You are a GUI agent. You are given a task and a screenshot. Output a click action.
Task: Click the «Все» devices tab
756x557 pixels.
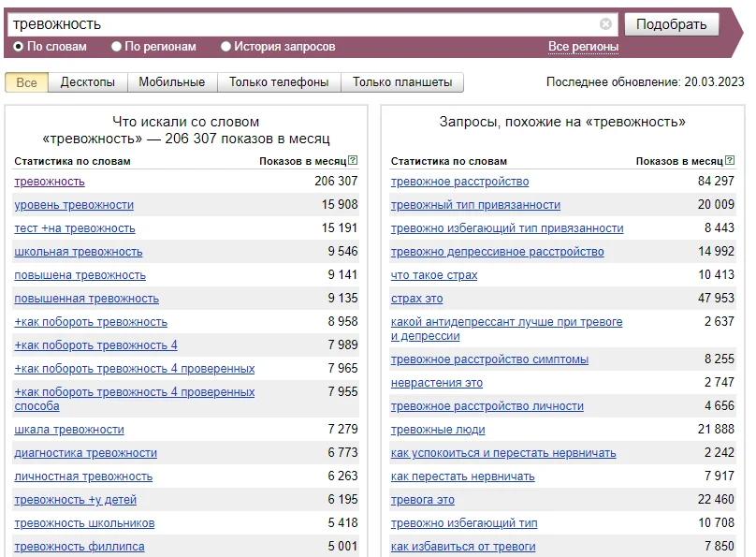27,82
